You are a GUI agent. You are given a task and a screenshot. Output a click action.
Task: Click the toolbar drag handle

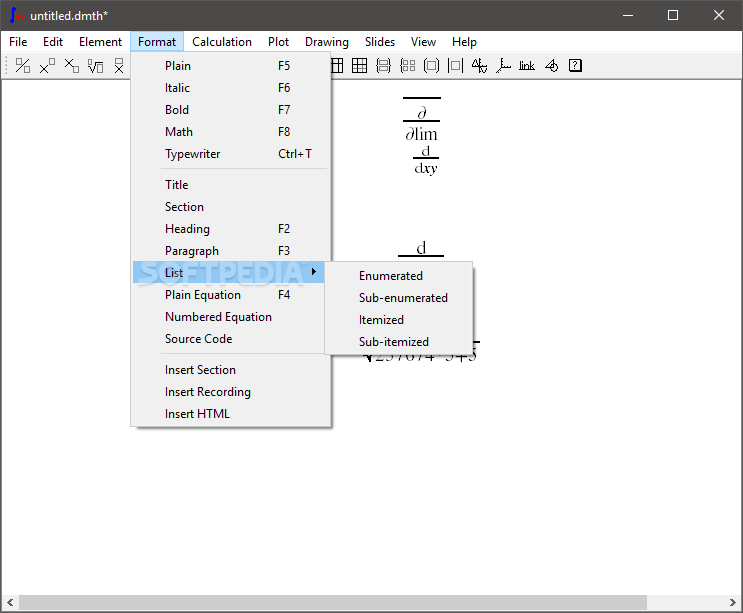point(6,65)
